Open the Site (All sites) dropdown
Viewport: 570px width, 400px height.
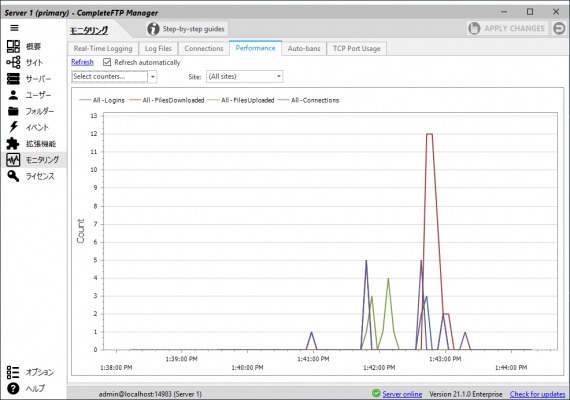click(x=245, y=76)
